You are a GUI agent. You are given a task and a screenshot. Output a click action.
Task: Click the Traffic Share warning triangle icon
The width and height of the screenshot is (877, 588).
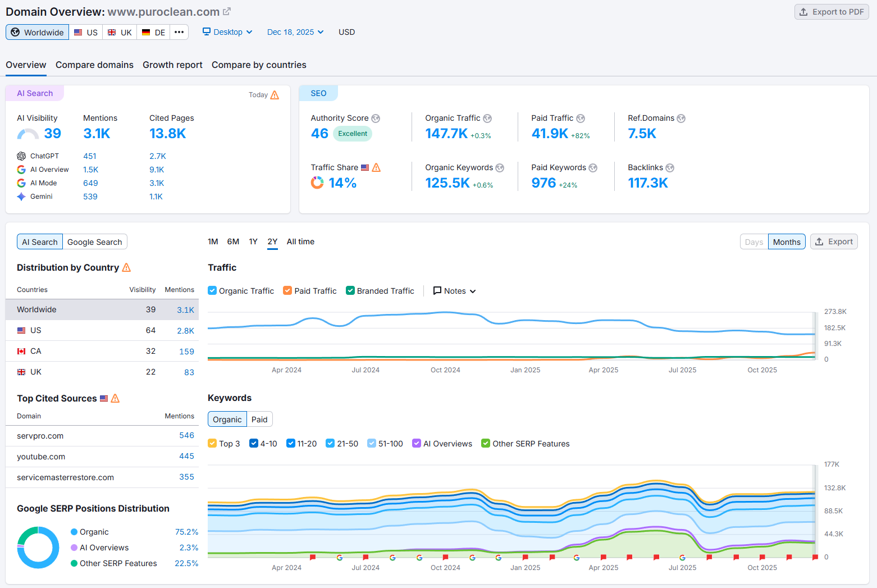pos(376,168)
